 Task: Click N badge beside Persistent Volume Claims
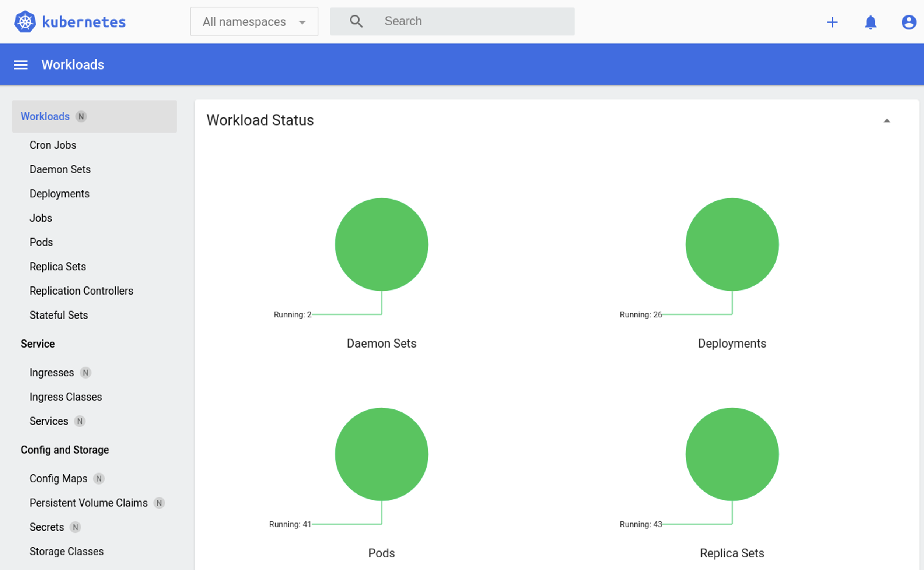pyautogui.click(x=159, y=503)
